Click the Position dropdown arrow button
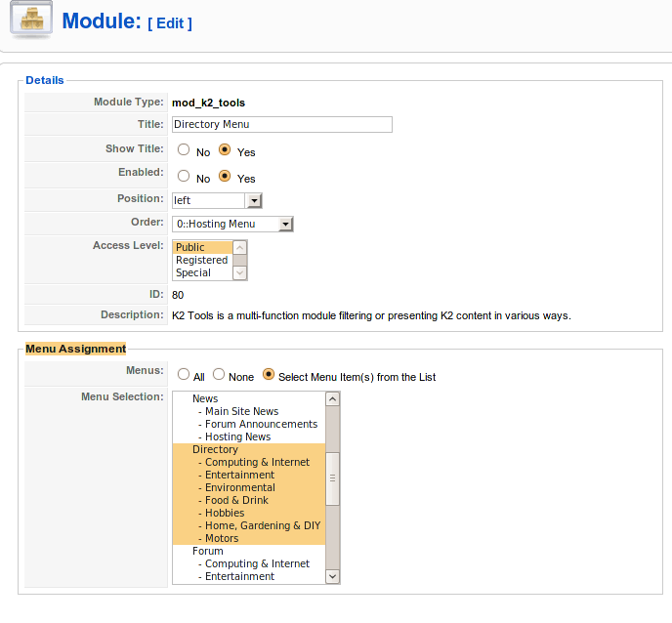 point(254,200)
